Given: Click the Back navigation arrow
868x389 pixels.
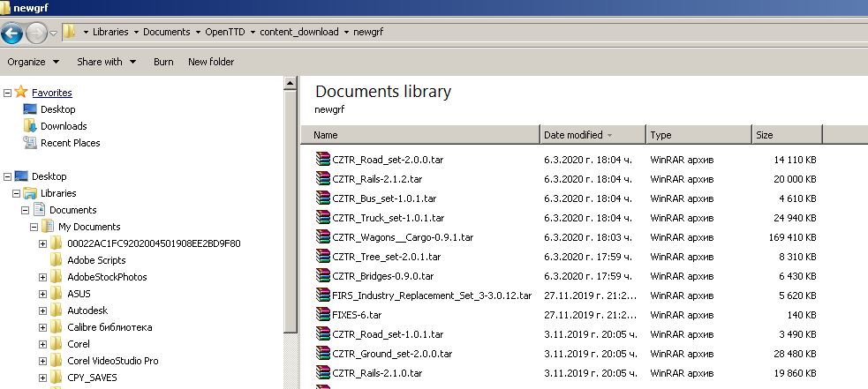Looking at the screenshot, I should coord(11,34).
